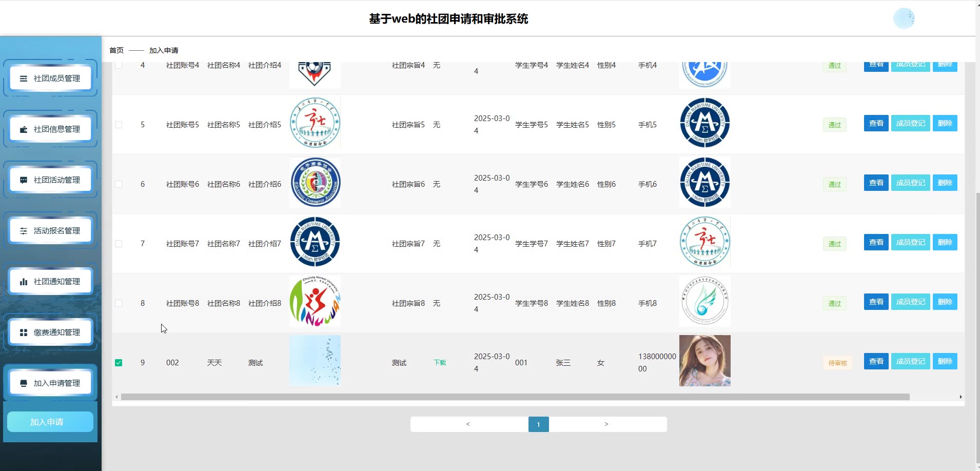This screenshot has width=980, height=471.
Task: Open 社团通知管理 menu
Action: [x=50, y=282]
